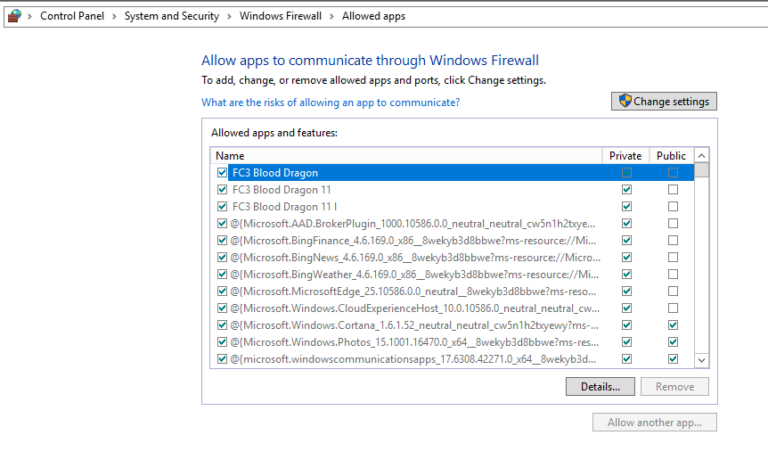
Task: Enable Public checkbox for selected FC3 Blood Dragon
Action: (672, 173)
